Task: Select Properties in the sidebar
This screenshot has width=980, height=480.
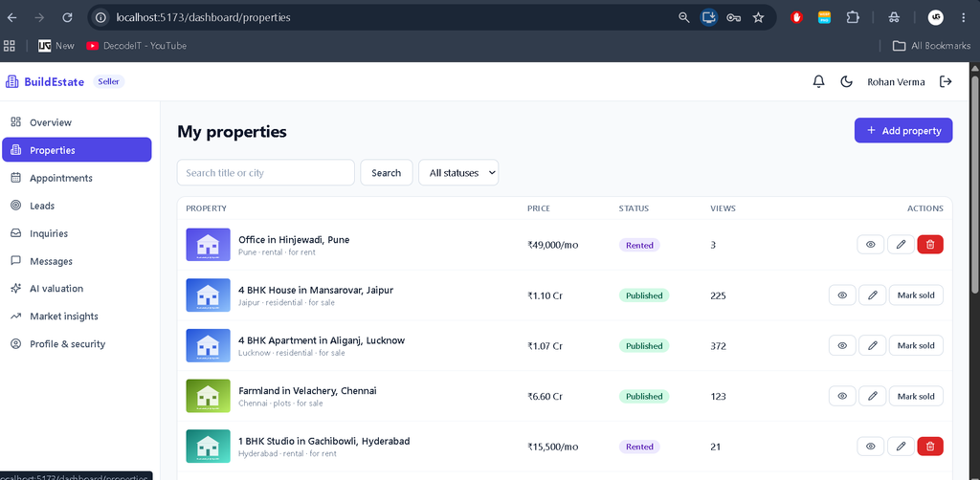Action: [x=77, y=150]
